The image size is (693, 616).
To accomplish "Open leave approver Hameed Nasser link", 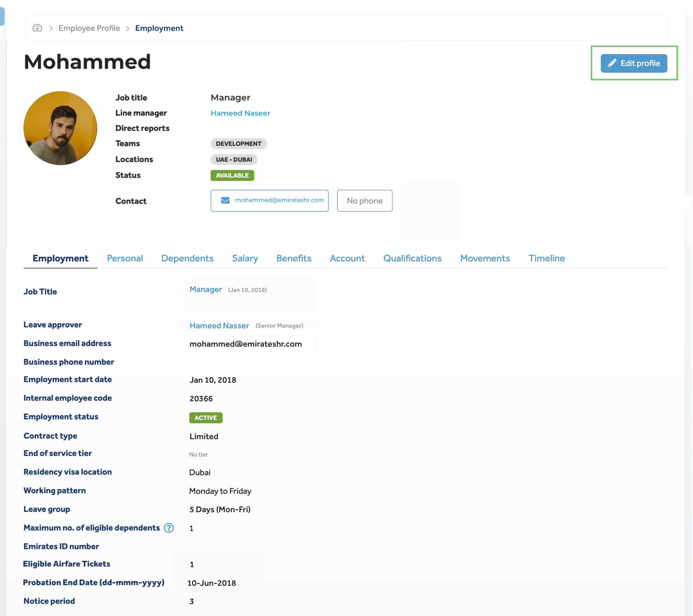I will 219,326.
